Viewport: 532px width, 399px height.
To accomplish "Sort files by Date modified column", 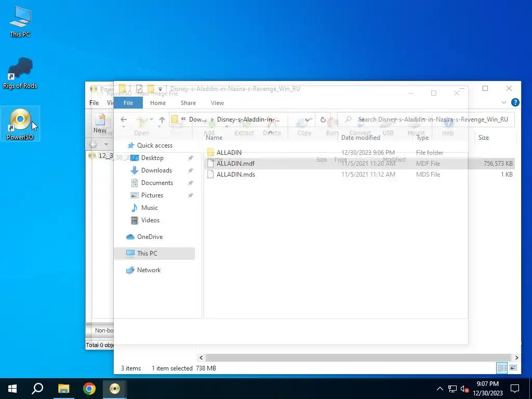I will tap(361, 137).
